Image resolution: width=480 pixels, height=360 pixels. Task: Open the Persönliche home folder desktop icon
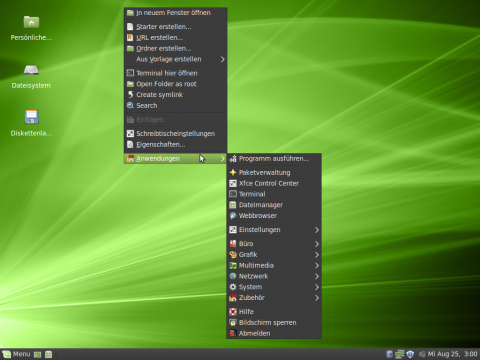(31, 28)
